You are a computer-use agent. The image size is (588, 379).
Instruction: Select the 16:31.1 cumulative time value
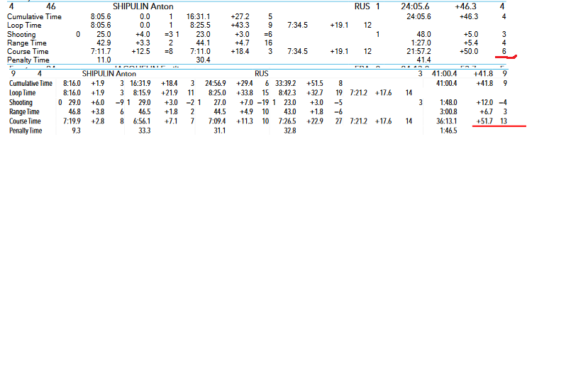click(x=198, y=16)
